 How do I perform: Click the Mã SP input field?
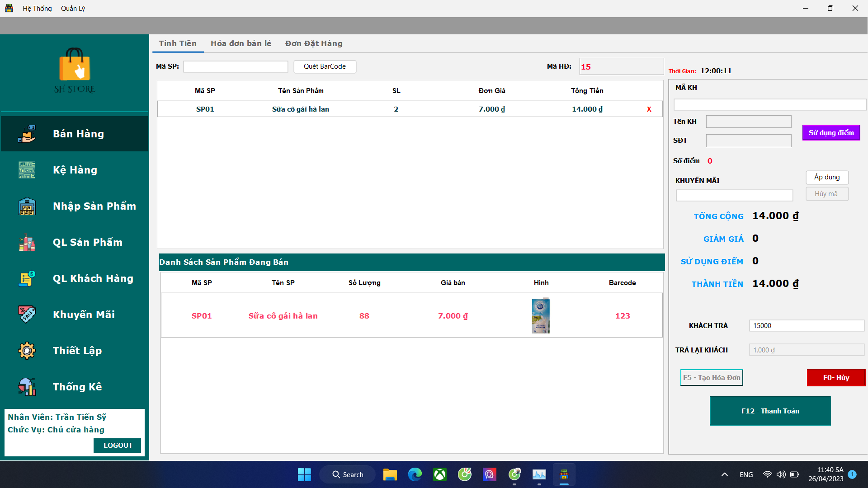tap(236, 67)
